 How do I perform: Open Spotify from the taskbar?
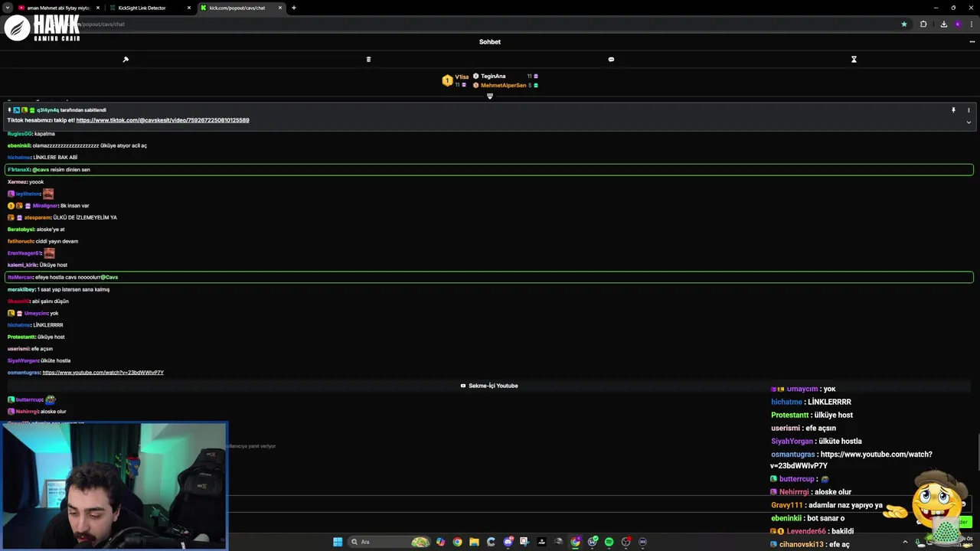coord(609,542)
